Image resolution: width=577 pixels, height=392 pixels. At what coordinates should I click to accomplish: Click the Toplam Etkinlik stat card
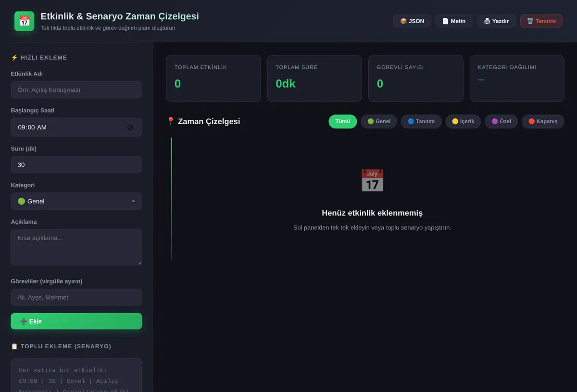tap(213, 78)
